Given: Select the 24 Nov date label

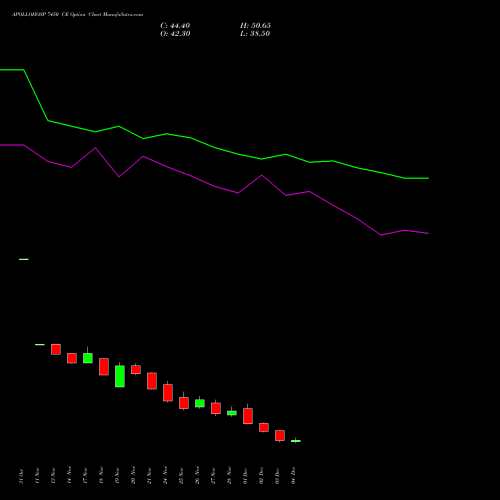Looking at the screenshot, I should [165, 476].
